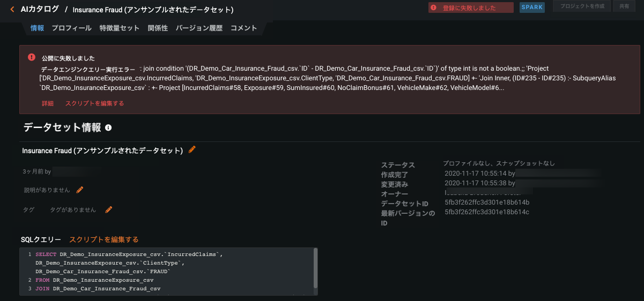View the バージョン履歴 tab
This screenshot has height=301, width=644.
click(x=199, y=28)
